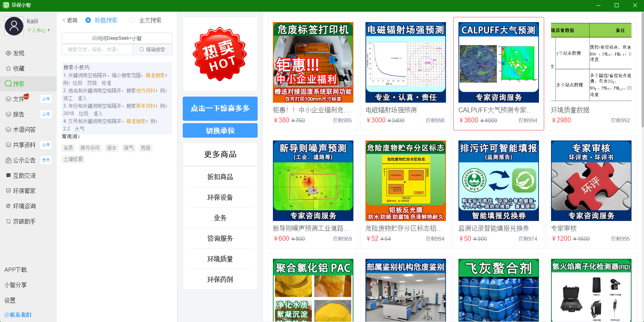644x322 pixels.
Task: Open 设置 settings
Action: click(10, 300)
